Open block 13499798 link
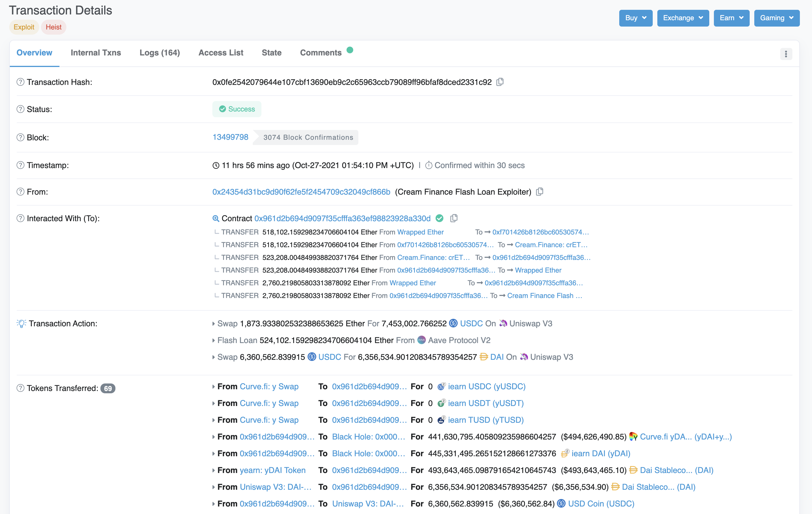Image resolution: width=812 pixels, height=514 pixels. (230, 137)
